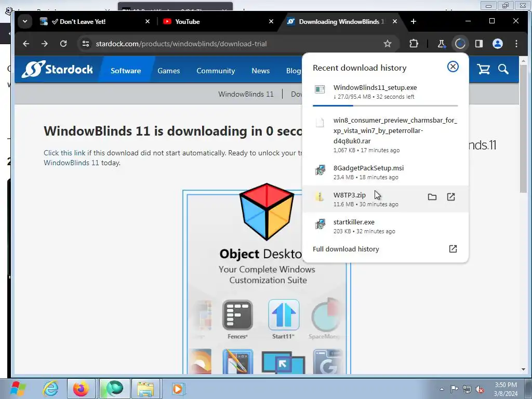
Task: Open Firefox from the taskbar
Action: pyautogui.click(x=81, y=389)
